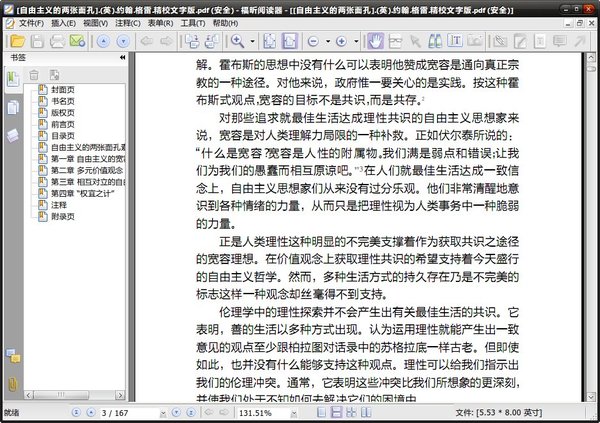The image size is (600, 423).
Task: Collapse the 书签 panel with double-arrow button
Action: (122, 57)
